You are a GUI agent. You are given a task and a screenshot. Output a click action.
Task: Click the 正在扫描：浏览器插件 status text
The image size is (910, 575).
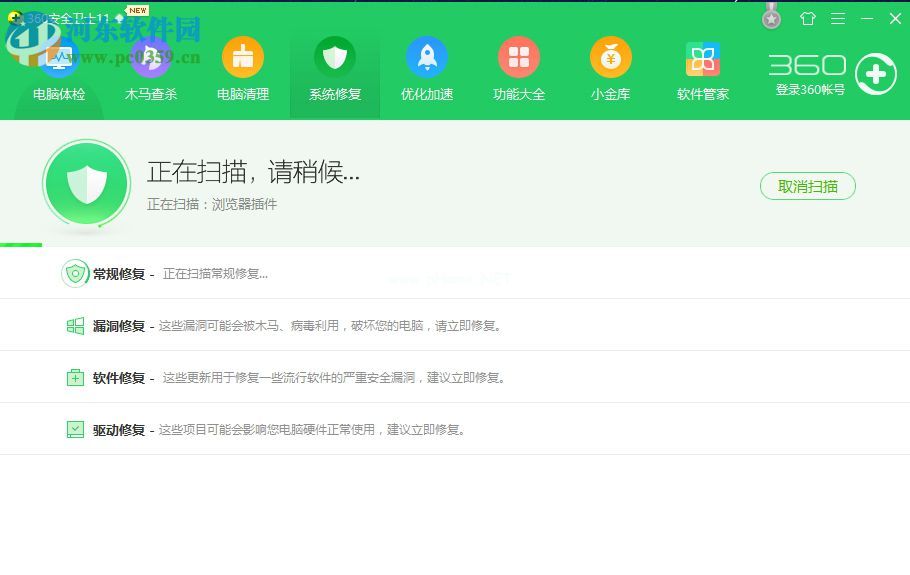tap(212, 204)
